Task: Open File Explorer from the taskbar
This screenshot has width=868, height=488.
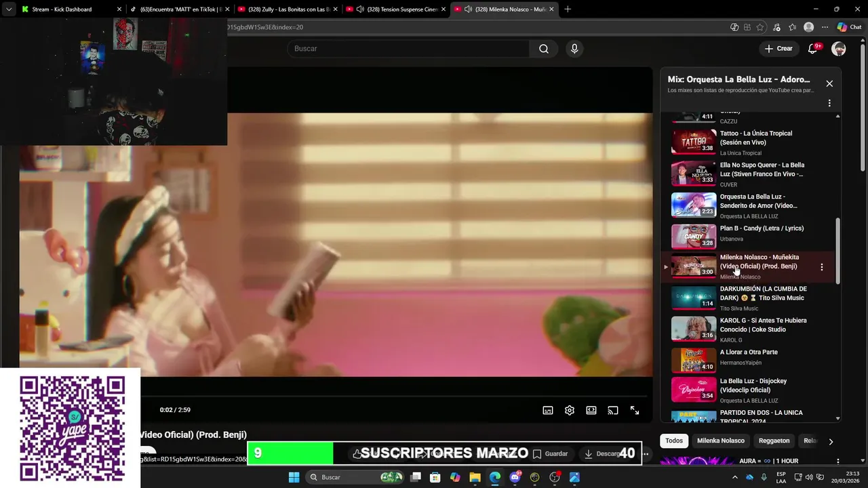Action: click(x=475, y=477)
